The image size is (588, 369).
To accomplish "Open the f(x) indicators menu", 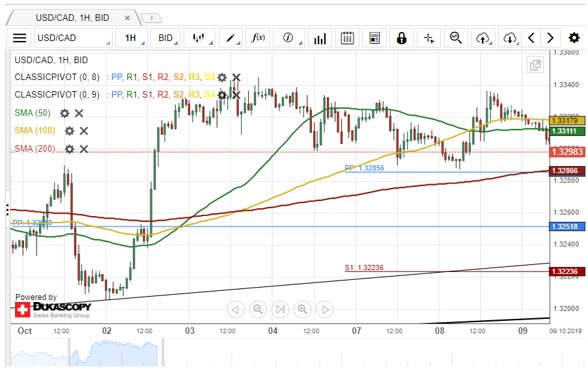I will point(258,38).
